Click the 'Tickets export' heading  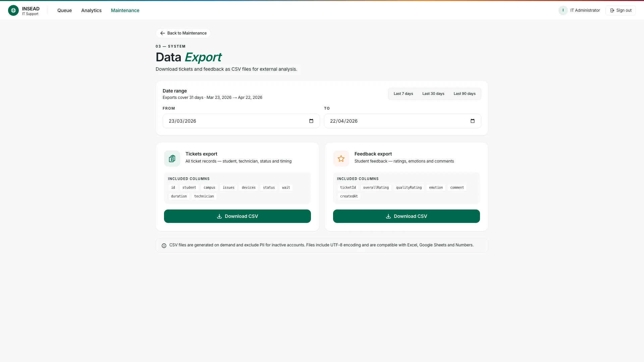pos(201,154)
